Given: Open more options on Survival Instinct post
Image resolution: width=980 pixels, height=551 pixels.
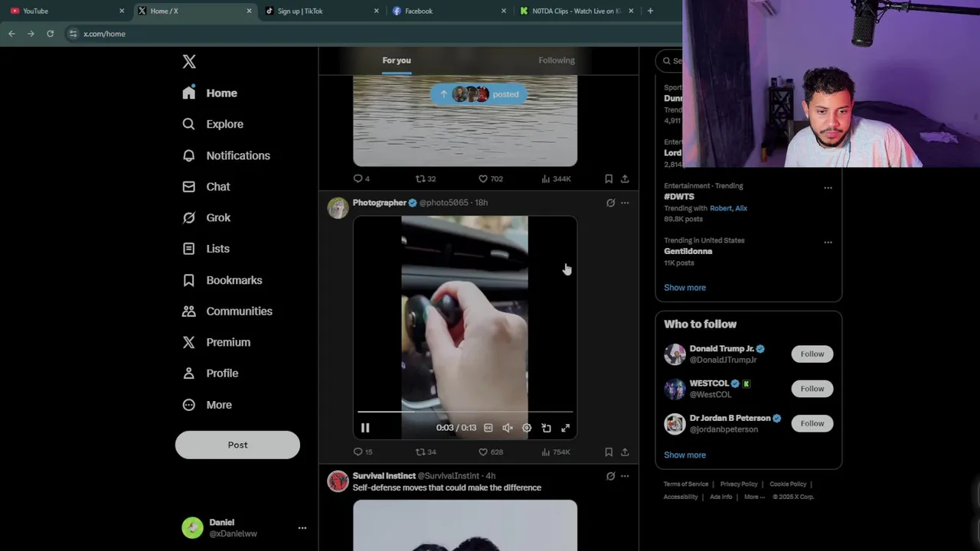Looking at the screenshot, I should point(625,476).
